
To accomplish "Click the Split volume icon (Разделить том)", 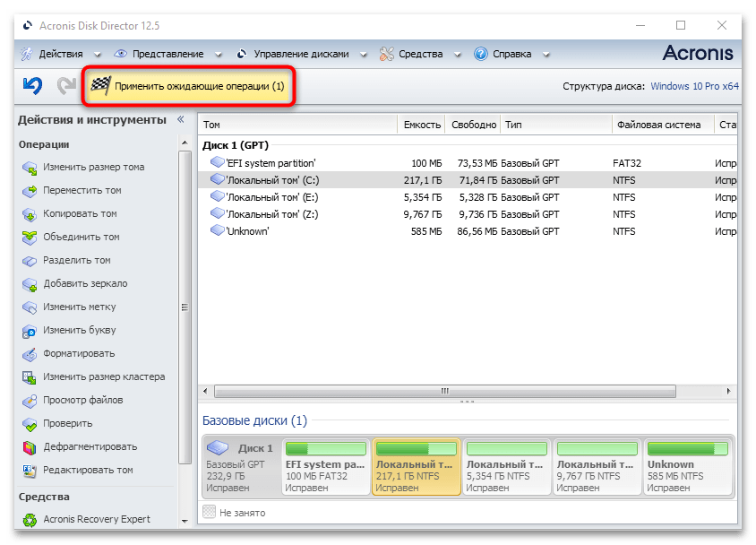I will click(30, 261).
